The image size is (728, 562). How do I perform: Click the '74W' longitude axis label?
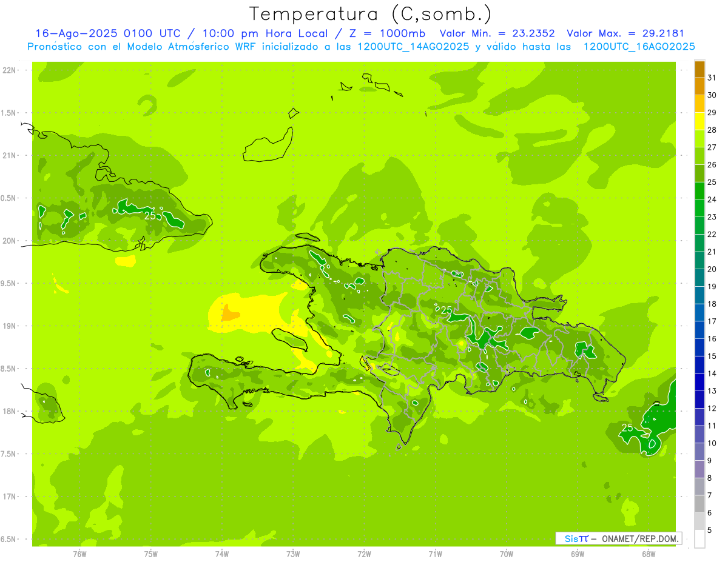click(222, 554)
